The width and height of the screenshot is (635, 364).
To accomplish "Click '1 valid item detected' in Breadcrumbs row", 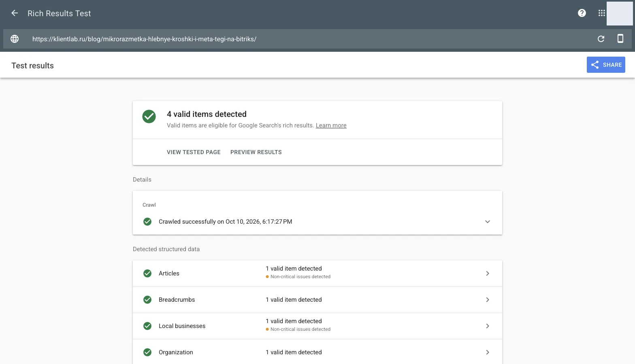I will pos(294,300).
